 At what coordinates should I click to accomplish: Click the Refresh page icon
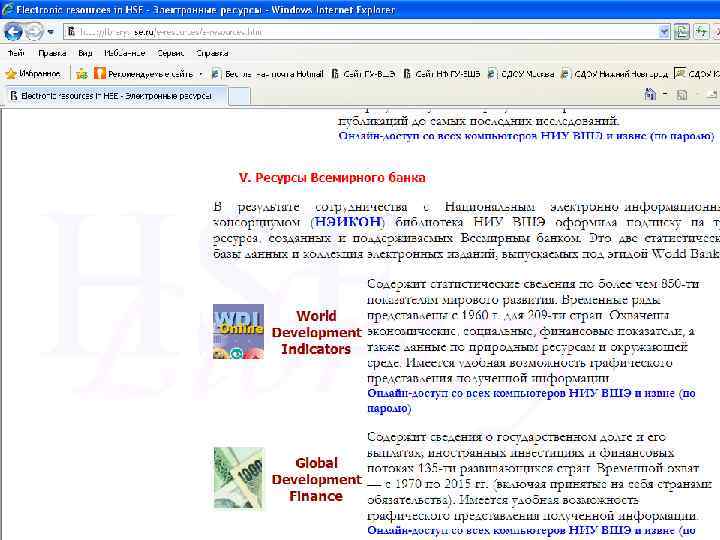(x=701, y=32)
